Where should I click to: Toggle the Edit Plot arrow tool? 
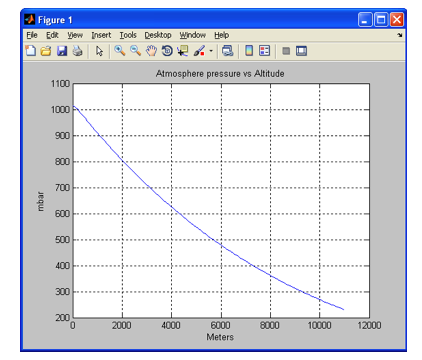coord(99,51)
